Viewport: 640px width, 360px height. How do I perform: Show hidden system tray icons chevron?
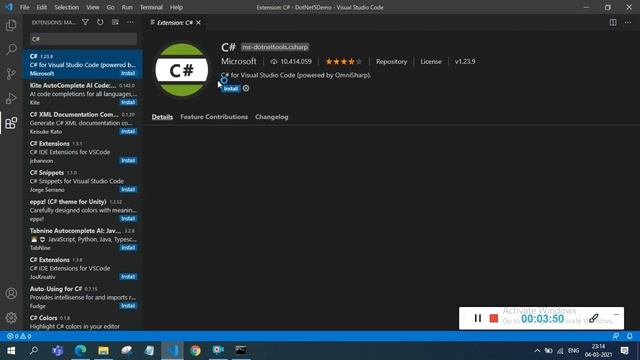pos(537,351)
